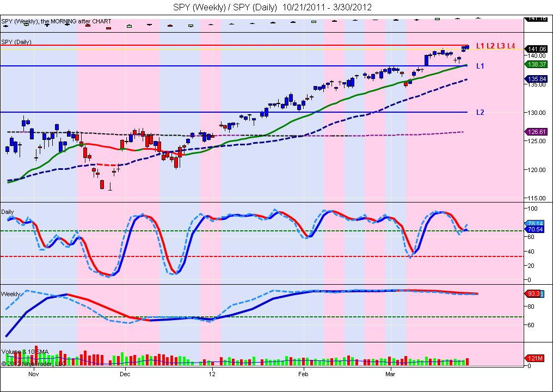Click the 80 label on the Weekly oscillator axis
553x392 pixels.
pos(531,307)
